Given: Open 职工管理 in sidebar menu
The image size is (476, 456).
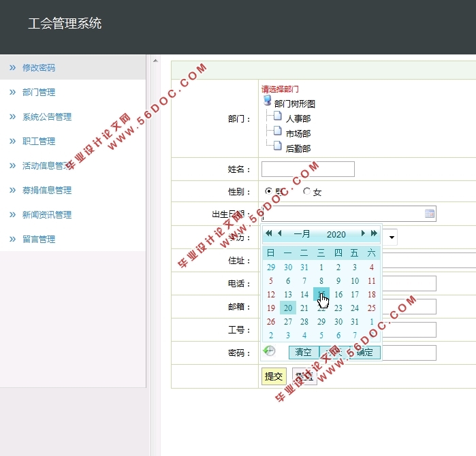Looking at the screenshot, I should [39, 142].
